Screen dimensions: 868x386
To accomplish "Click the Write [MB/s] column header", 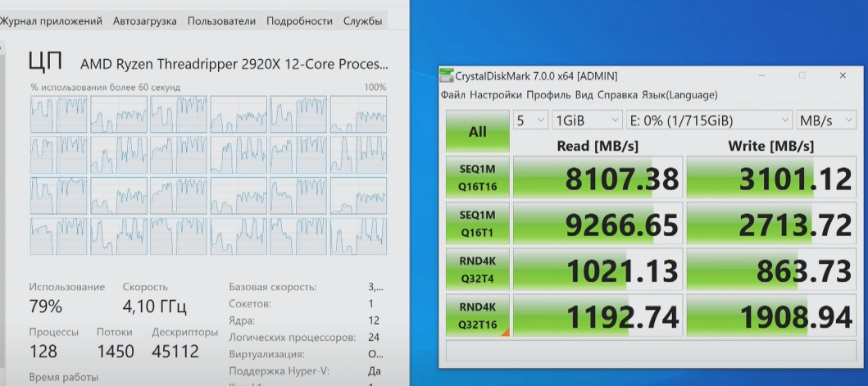I will [771, 146].
